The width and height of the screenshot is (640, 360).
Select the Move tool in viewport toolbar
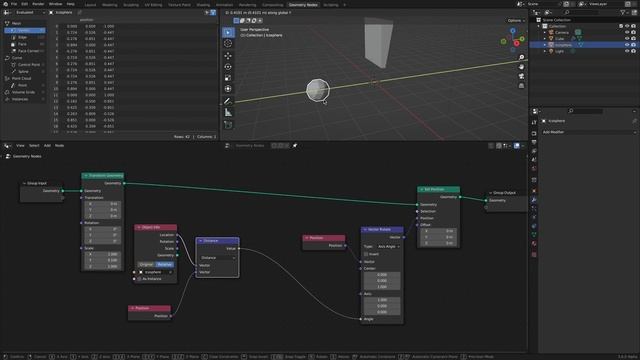coord(228,56)
